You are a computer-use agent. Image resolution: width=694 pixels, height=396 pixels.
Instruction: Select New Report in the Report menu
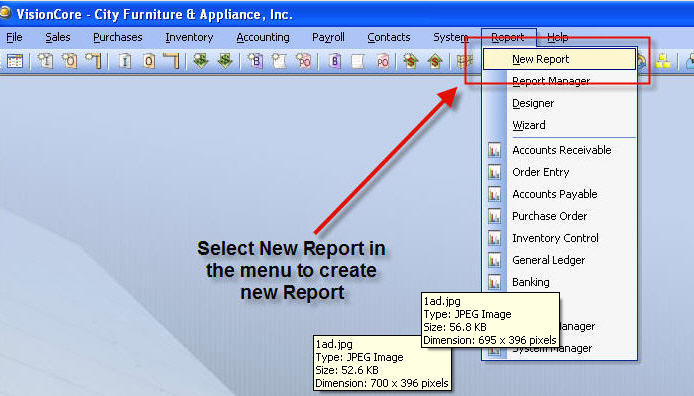pyautogui.click(x=559, y=59)
